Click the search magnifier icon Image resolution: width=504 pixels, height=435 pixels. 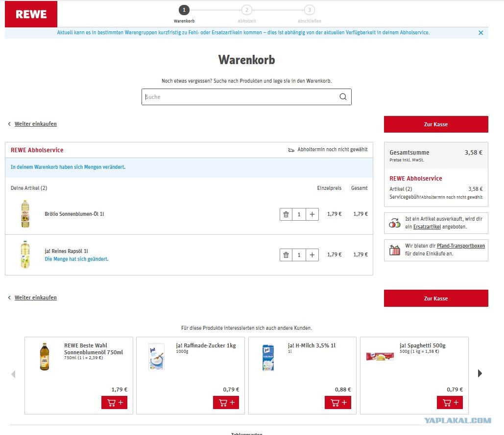click(343, 97)
